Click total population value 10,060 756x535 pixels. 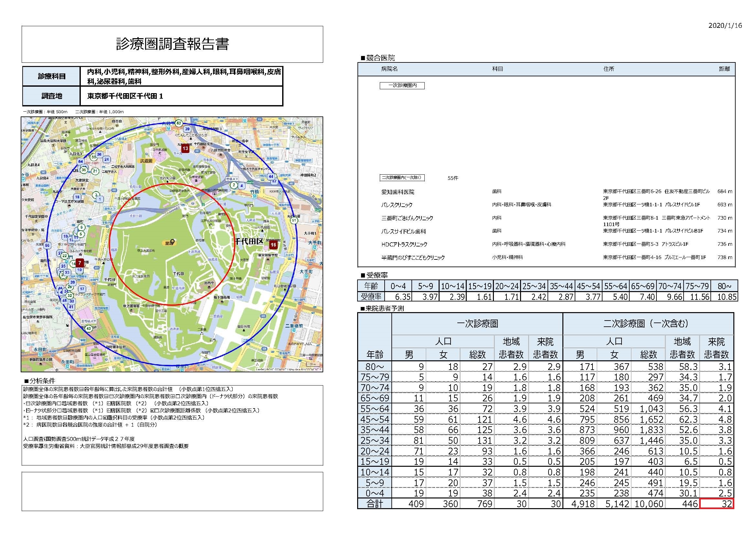pos(648,504)
